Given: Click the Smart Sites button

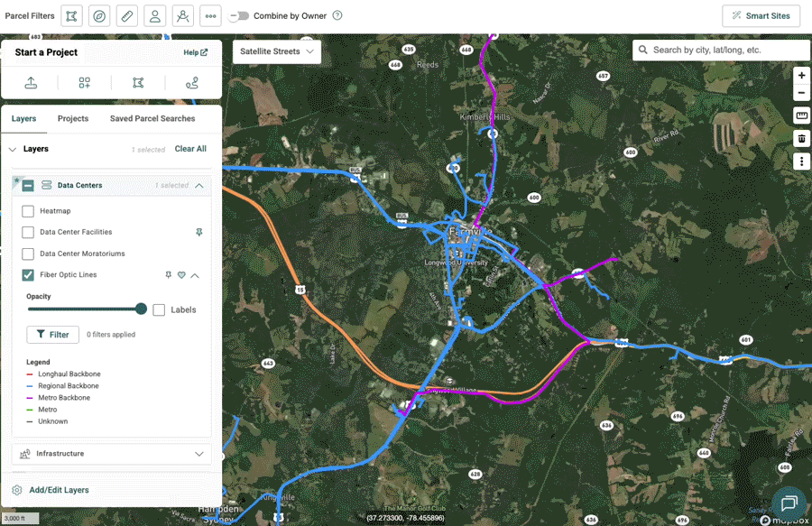Looking at the screenshot, I should click(761, 16).
